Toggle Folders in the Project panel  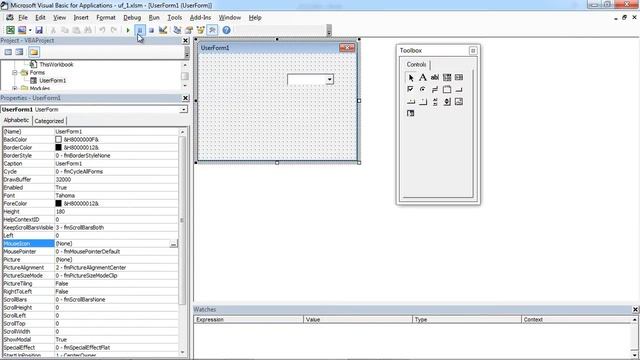click(x=34, y=52)
